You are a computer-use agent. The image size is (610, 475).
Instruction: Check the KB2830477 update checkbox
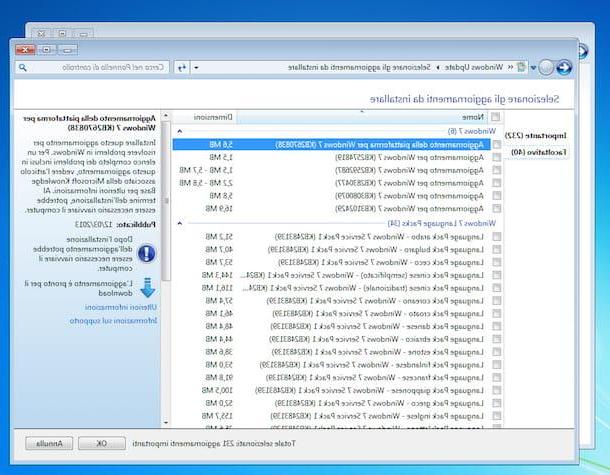pos(497,183)
